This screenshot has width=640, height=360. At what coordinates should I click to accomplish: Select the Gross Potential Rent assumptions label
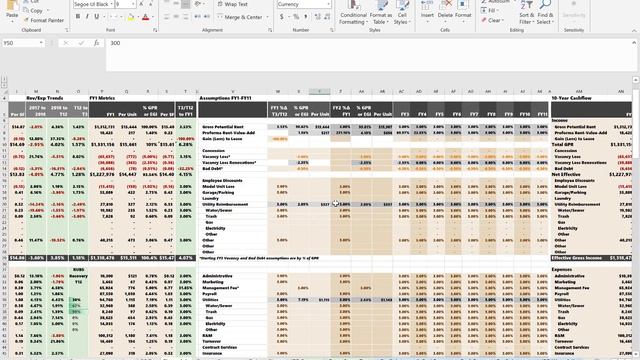click(x=223, y=127)
